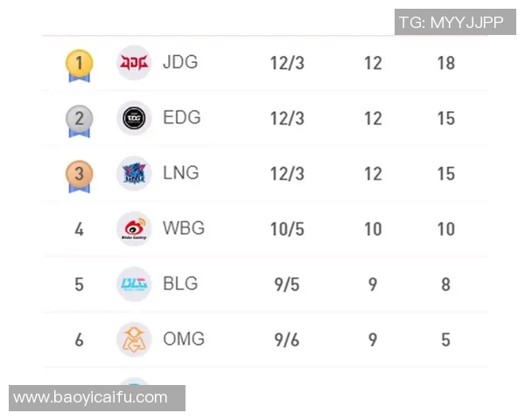Click the BLG team name
Screen dimensions: 525x420
point(180,283)
